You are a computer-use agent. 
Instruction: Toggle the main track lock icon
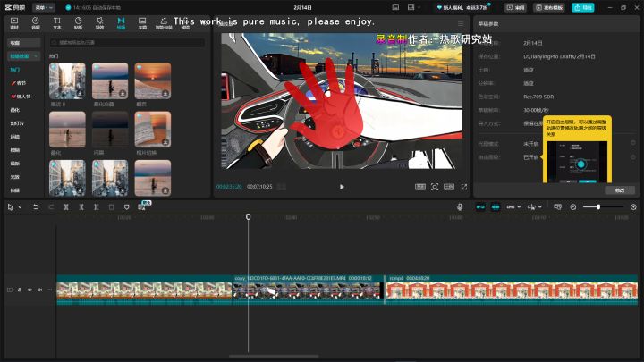pyautogui.click(x=20, y=290)
